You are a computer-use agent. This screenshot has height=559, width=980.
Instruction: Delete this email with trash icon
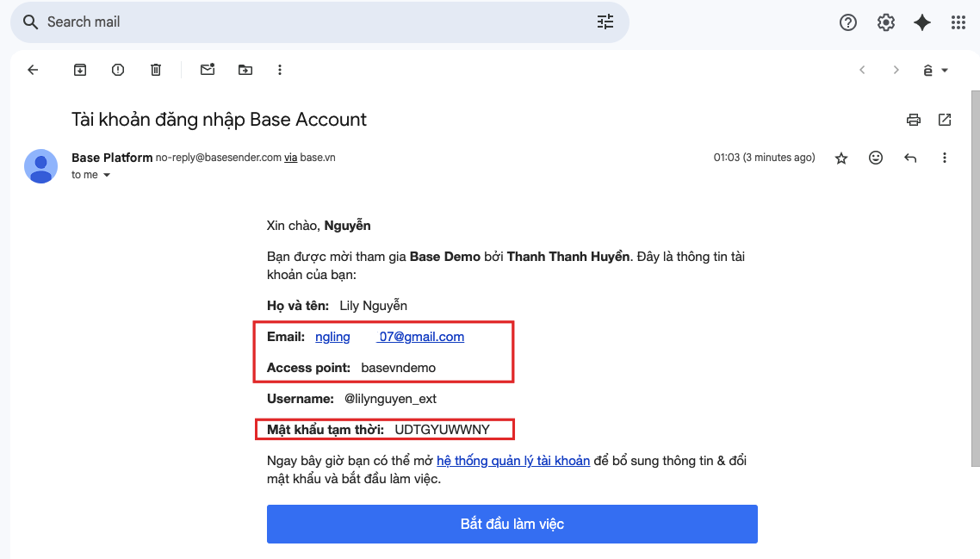(x=156, y=70)
